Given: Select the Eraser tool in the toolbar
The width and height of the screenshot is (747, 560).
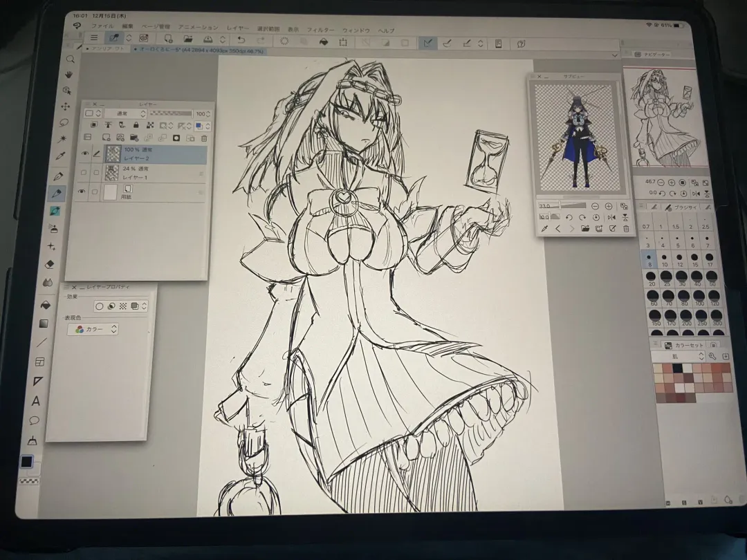Looking at the screenshot, I should point(49,264).
